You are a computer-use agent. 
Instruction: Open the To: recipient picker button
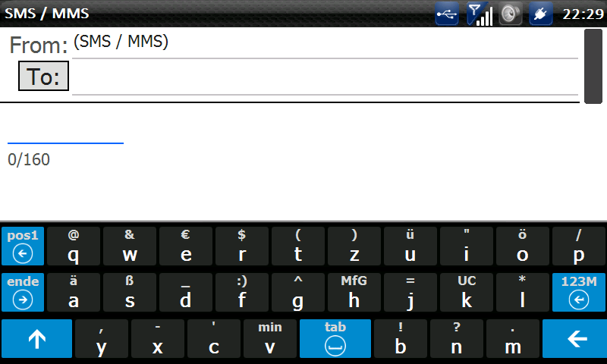[x=43, y=76]
